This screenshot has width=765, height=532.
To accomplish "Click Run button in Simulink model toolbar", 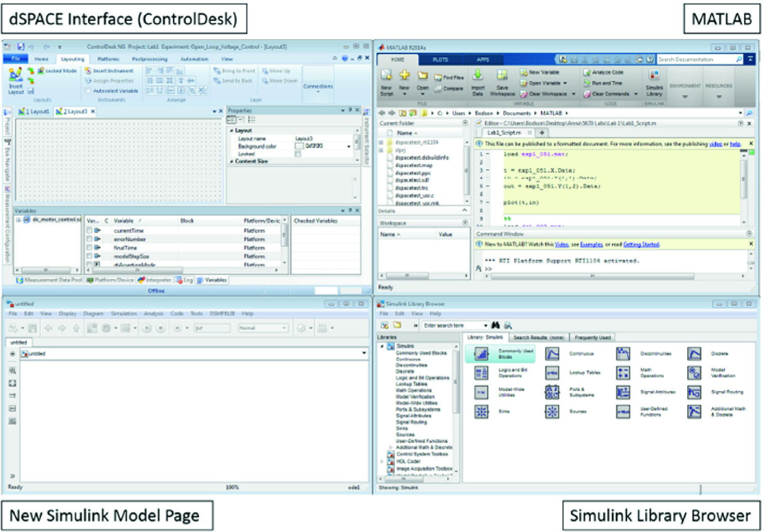I will click(x=146, y=328).
